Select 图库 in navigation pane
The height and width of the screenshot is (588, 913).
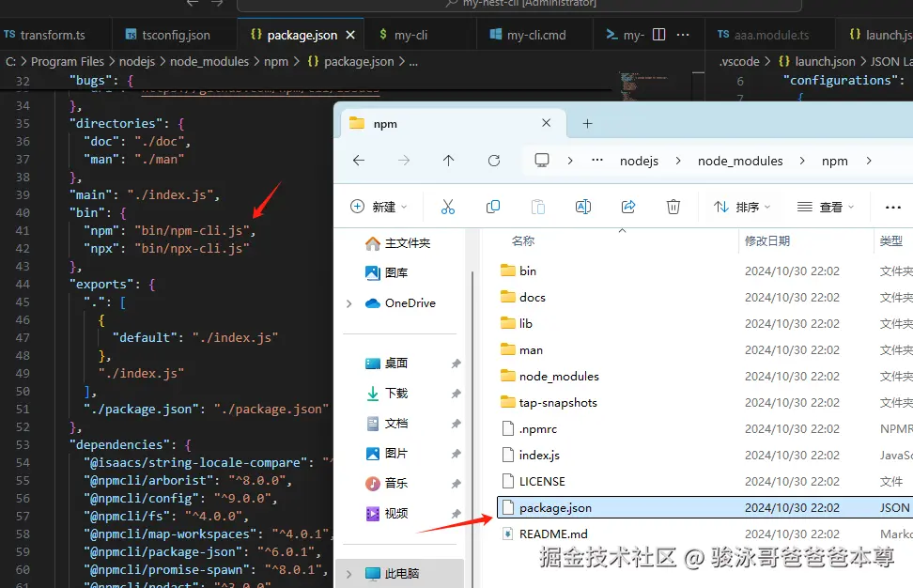click(x=386, y=272)
